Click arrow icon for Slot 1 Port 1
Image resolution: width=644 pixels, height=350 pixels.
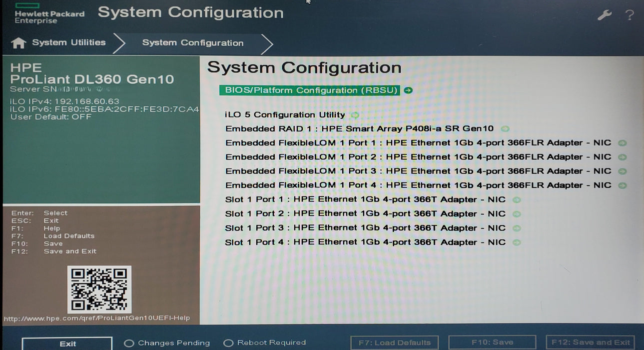pyautogui.click(x=517, y=200)
